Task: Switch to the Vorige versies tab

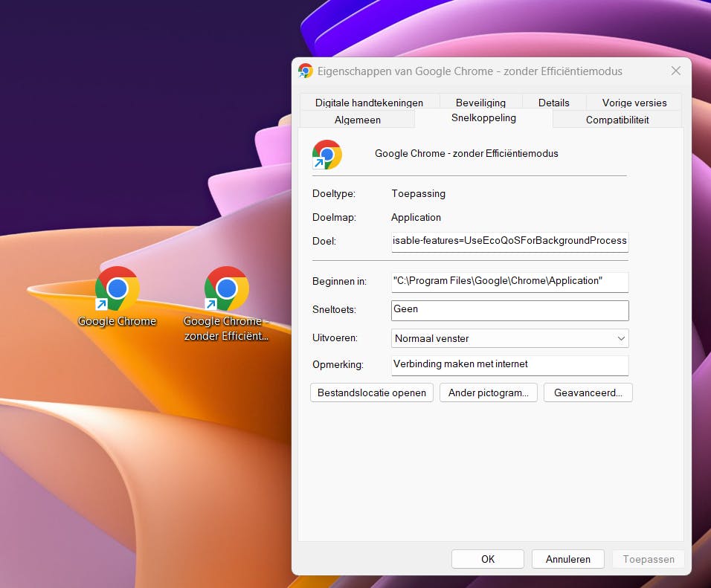Action: pyautogui.click(x=634, y=102)
